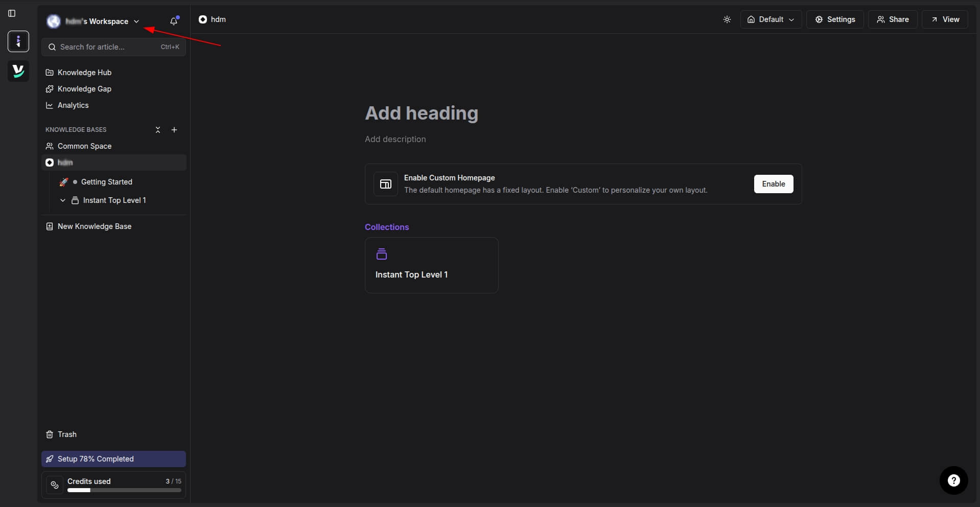Collapse all knowledge bases
Screen dimensions: 980x507
pos(157,129)
